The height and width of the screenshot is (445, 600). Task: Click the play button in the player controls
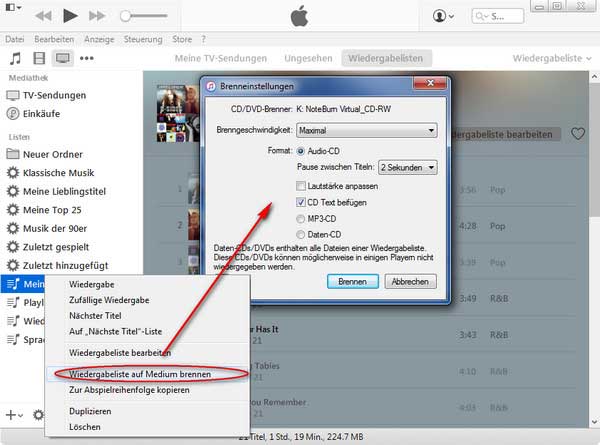[70, 16]
